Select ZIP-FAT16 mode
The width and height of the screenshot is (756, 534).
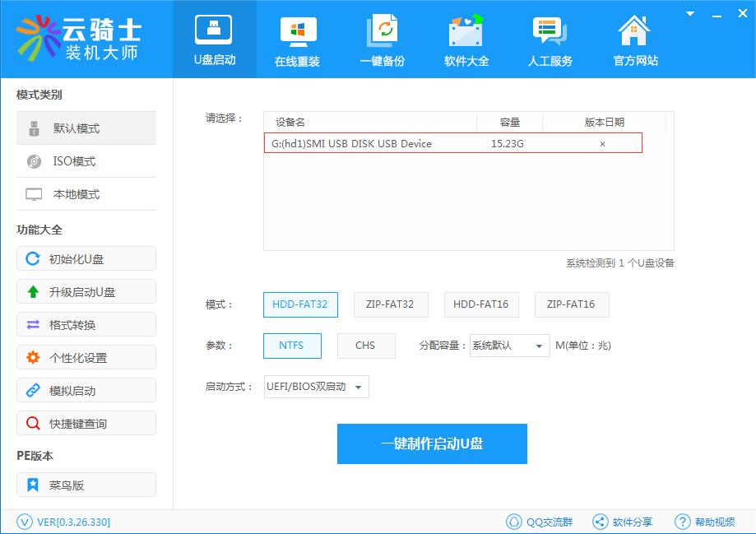572,304
